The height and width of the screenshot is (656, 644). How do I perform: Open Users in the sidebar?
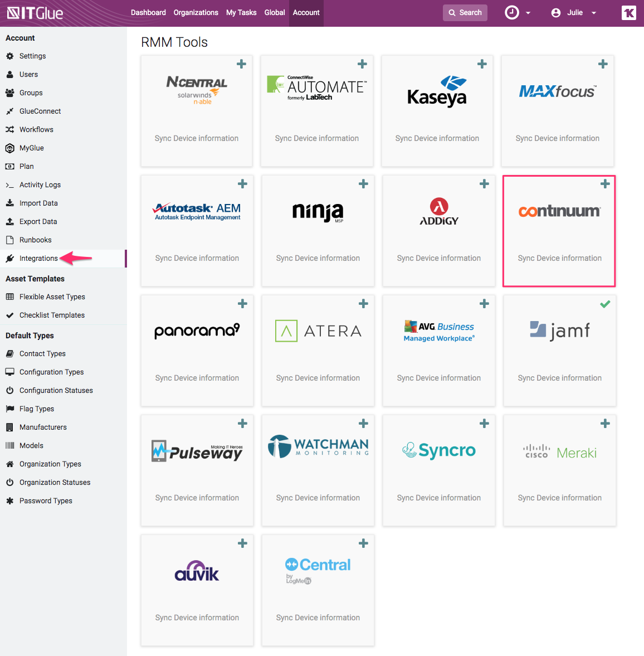point(63,75)
